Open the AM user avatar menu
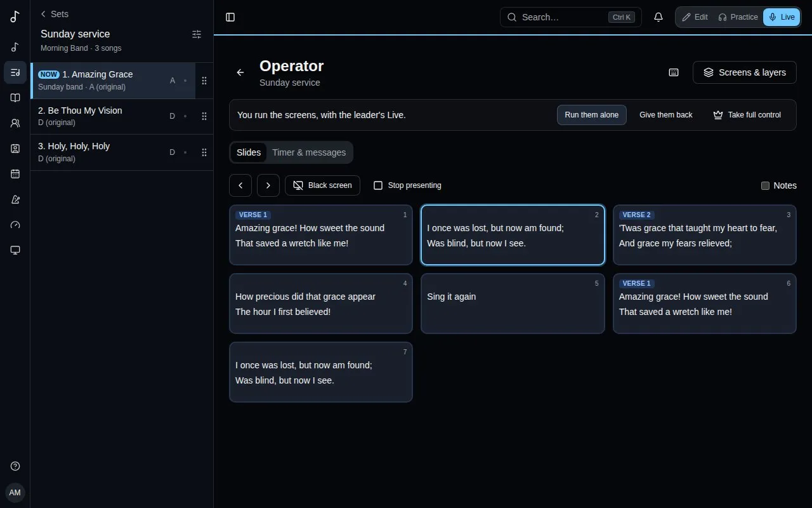Viewport: 812px width, 508px height. coord(15,493)
